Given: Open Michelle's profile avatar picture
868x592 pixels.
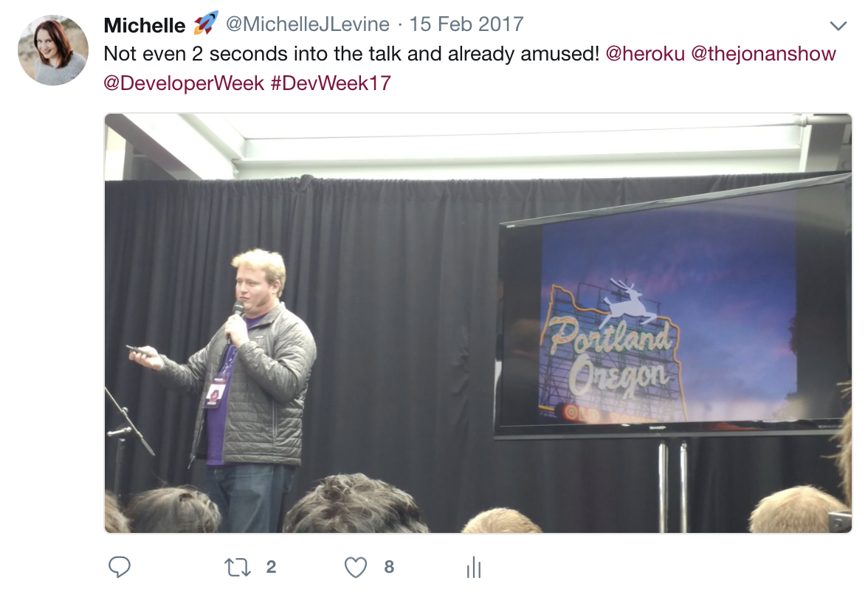Looking at the screenshot, I should [x=53, y=50].
